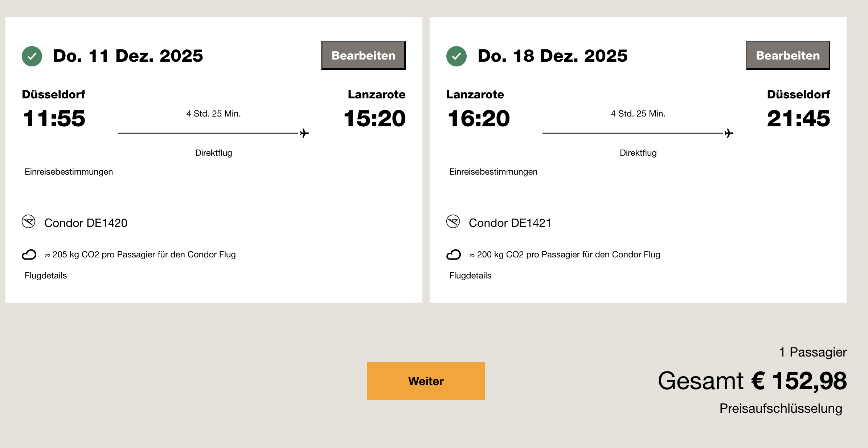Expand Flugdetails for flight DE1421
Image resolution: width=868 pixels, height=448 pixels.
(x=470, y=276)
